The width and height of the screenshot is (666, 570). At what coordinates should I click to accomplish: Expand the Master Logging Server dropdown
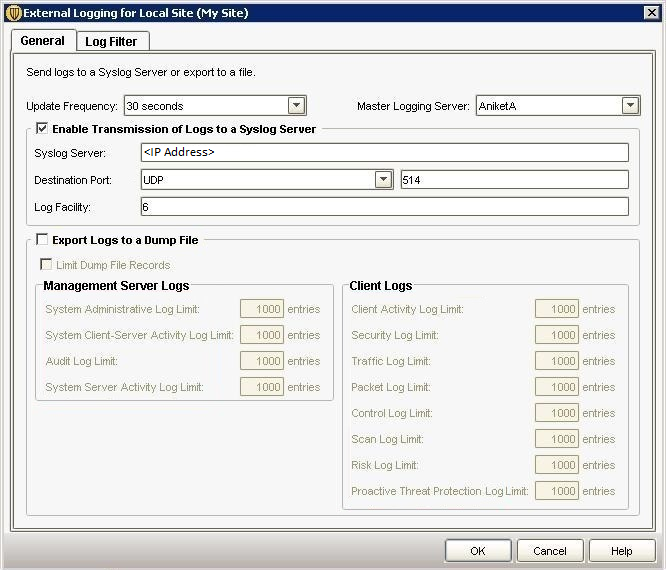coord(630,105)
